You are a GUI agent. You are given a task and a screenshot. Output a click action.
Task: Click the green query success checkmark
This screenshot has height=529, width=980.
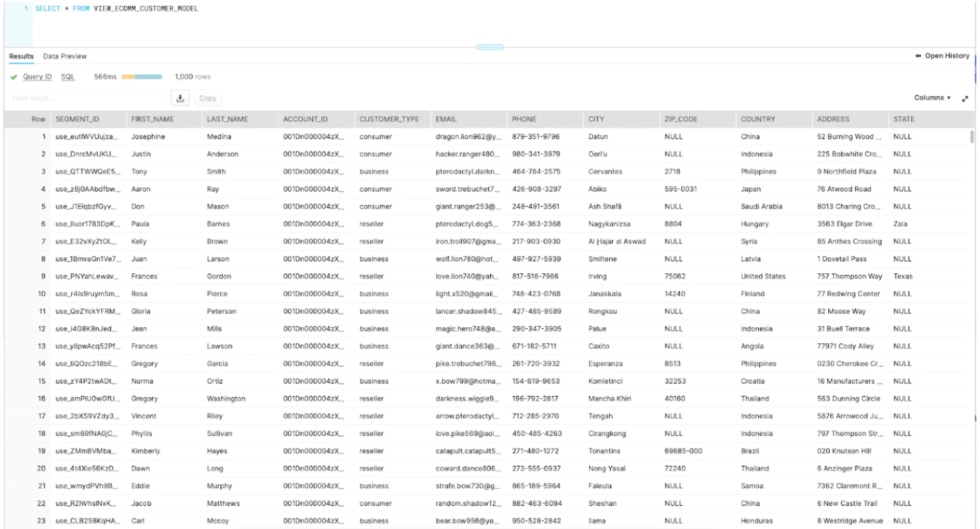click(x=13, y=77)
